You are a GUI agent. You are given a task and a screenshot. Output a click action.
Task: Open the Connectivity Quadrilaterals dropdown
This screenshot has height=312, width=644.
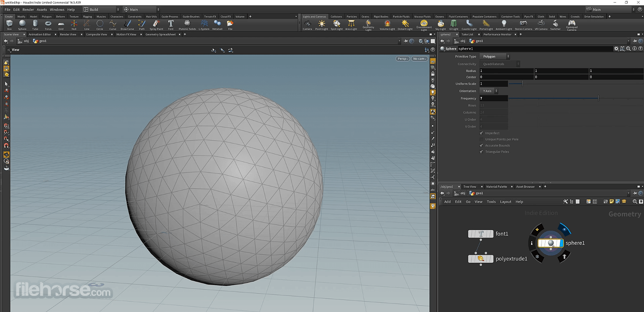(x=499, y=64)
